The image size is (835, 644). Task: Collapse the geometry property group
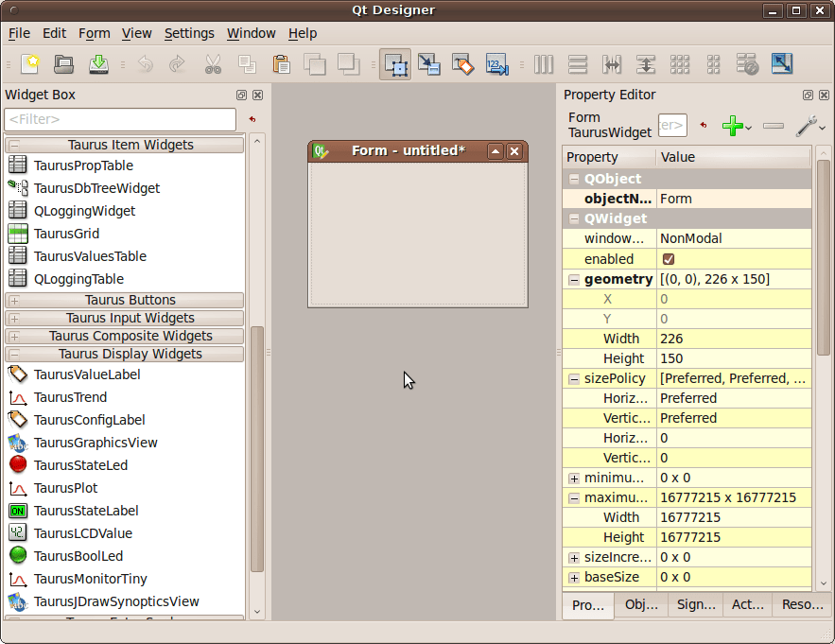[x=574, y=279]
